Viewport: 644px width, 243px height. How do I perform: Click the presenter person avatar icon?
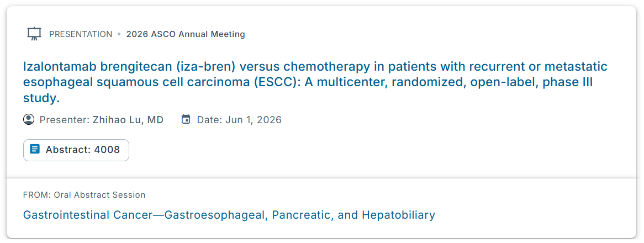pyautogui.click(x=29, y=119)
